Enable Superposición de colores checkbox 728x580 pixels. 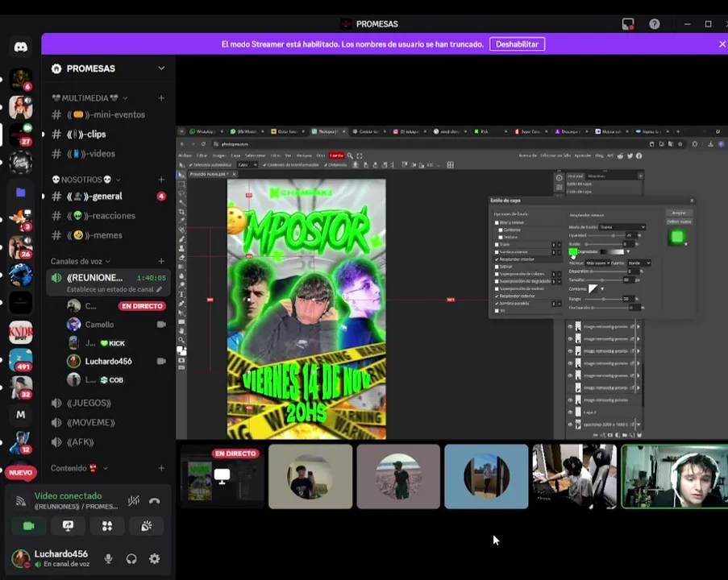497,274
